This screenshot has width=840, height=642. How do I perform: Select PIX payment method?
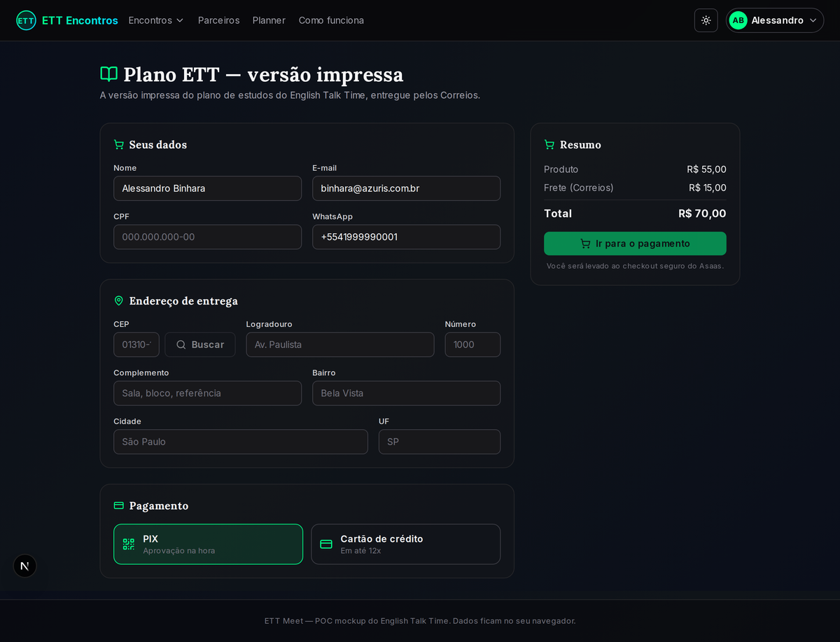coord(208,544)
